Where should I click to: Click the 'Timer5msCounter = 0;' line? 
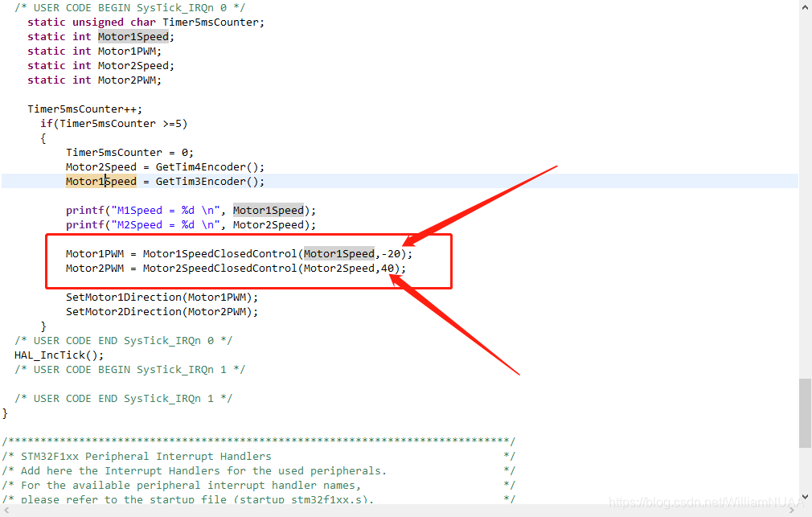[x=130, y=153]
